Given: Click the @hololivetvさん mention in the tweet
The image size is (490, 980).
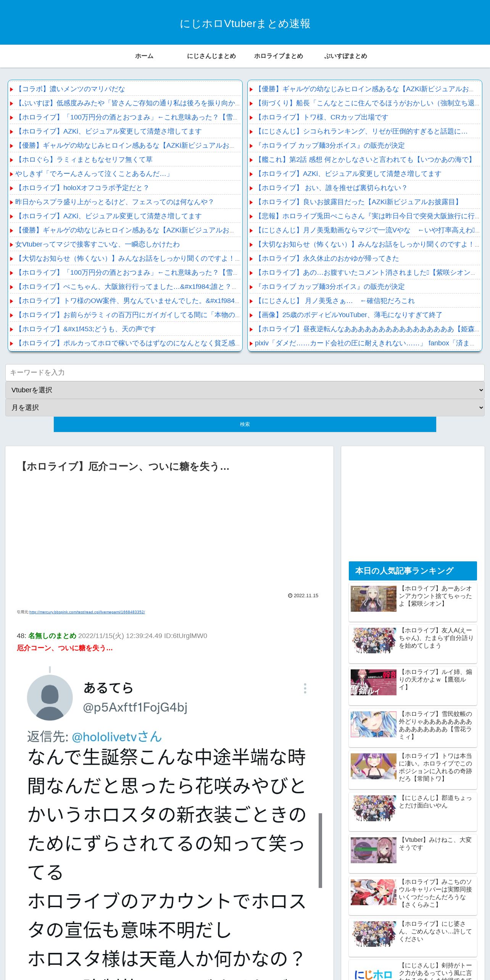Looking at the screenshot, I should point(117,737).
